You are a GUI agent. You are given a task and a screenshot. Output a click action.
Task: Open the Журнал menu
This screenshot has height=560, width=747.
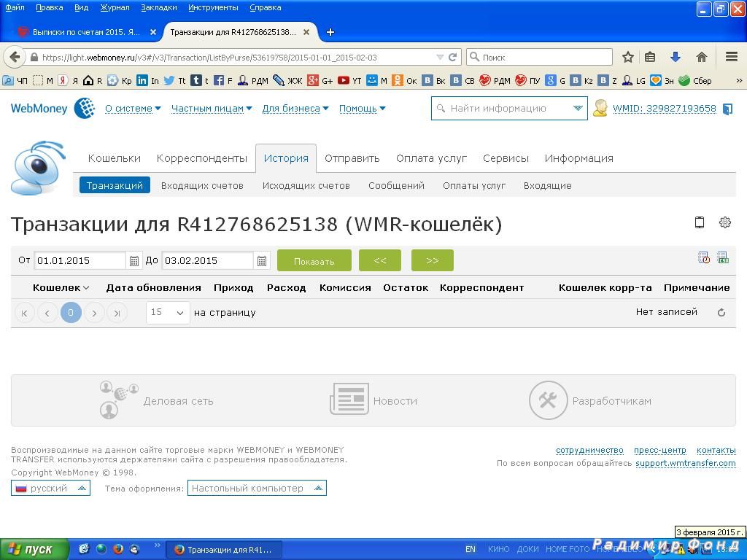(115, 7)
